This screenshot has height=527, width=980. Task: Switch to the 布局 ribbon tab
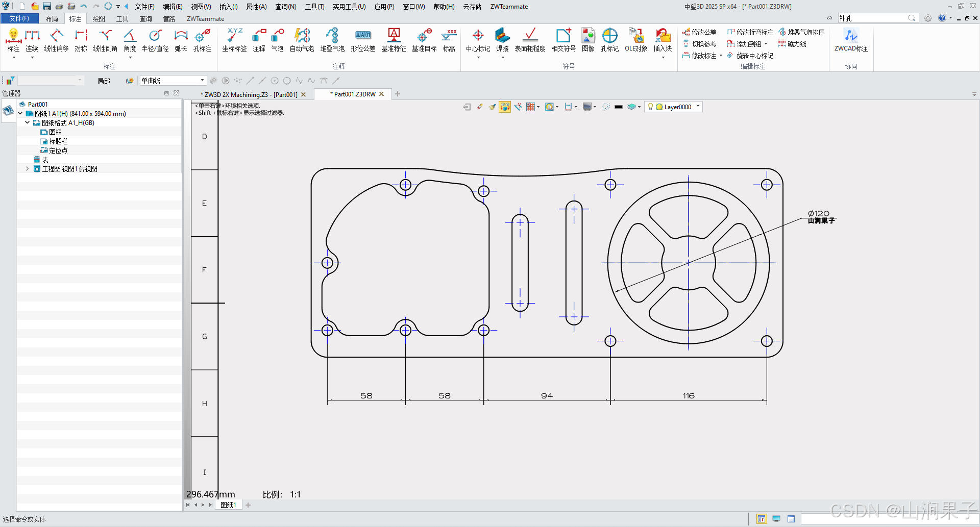point(52,19)
